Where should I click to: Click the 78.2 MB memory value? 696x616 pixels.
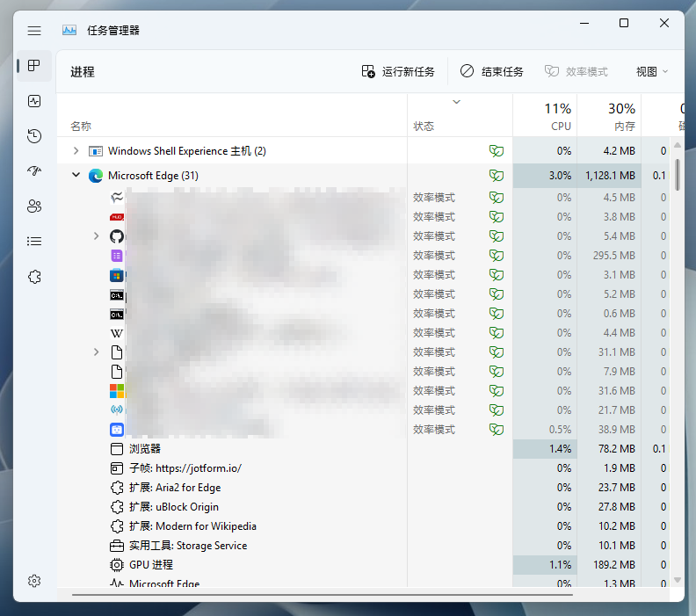(x=617, y=449)
